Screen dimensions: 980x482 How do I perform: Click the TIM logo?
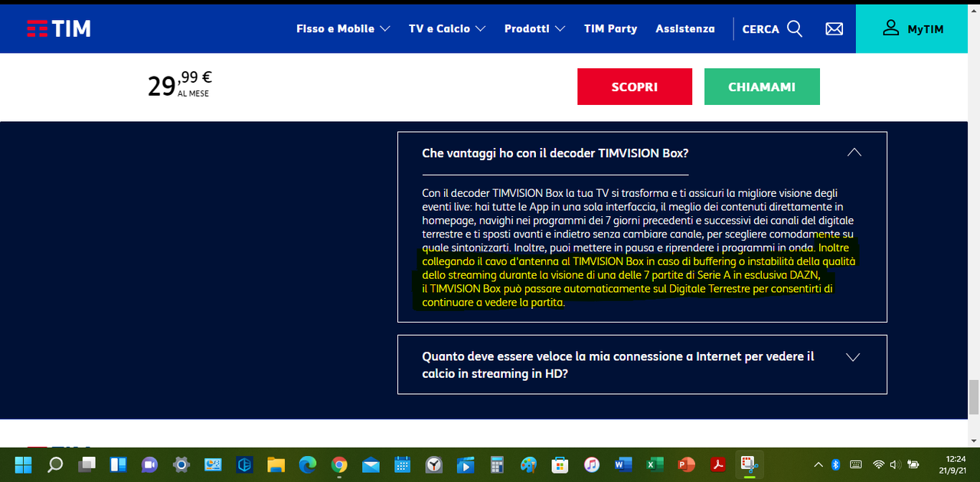pos(59,28)
